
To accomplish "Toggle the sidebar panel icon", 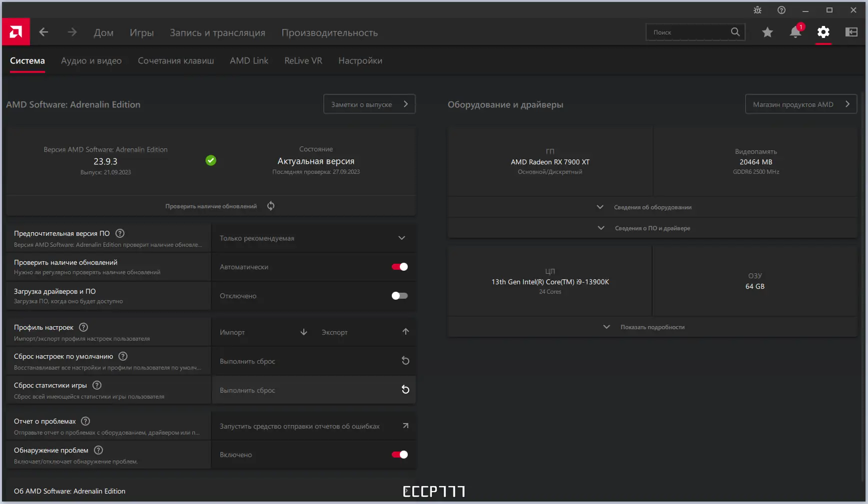I will pyautogui.click(x=851, y=32).
